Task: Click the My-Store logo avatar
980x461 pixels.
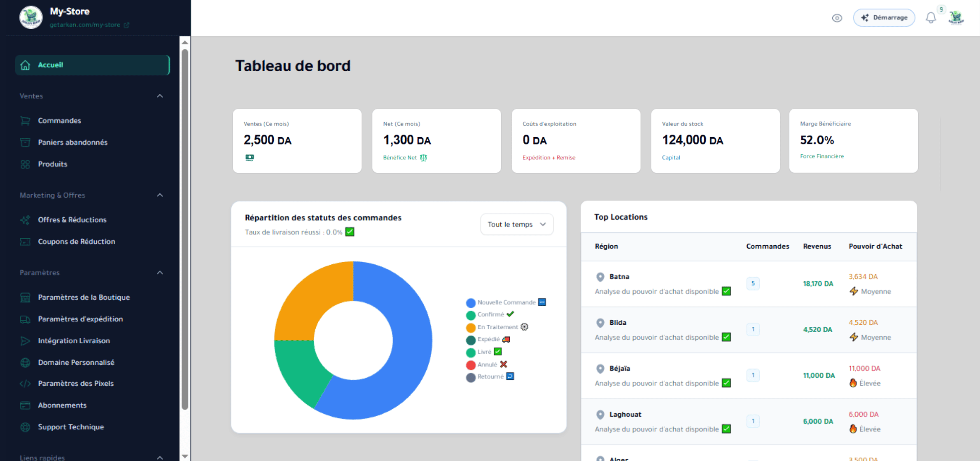Action: (x=31, y=17)
